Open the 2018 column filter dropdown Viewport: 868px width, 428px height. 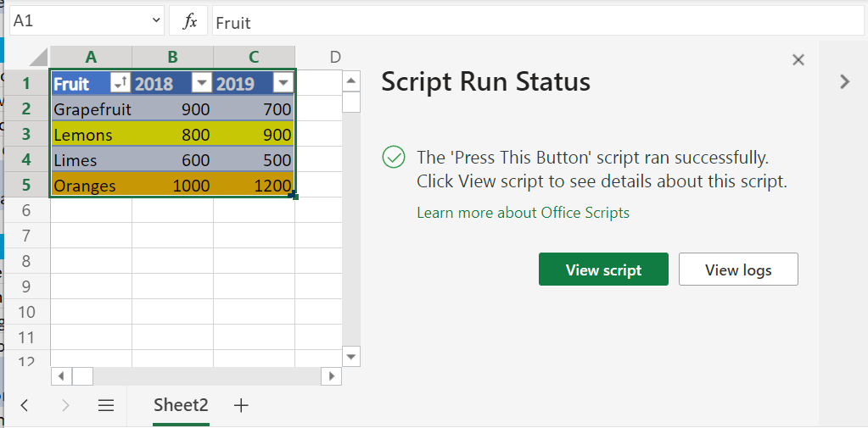pyautogui.click(x=201, y=83)
